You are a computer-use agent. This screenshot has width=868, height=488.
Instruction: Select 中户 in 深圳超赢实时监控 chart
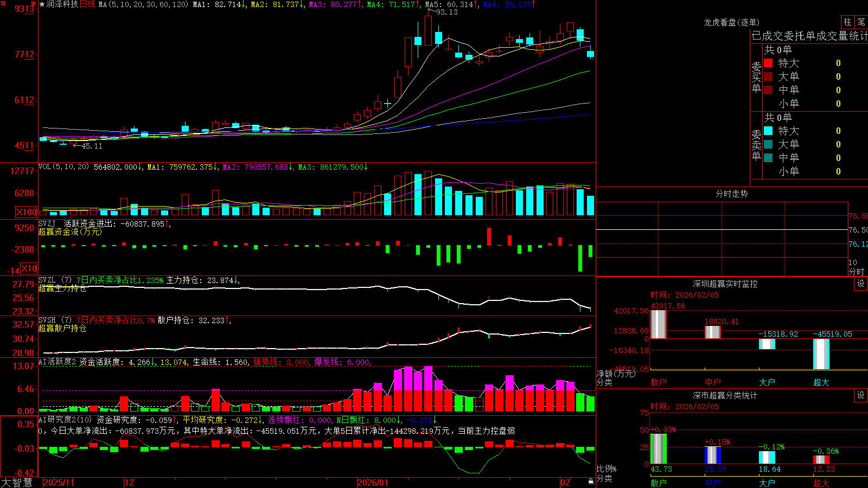(x=713, y=382)
